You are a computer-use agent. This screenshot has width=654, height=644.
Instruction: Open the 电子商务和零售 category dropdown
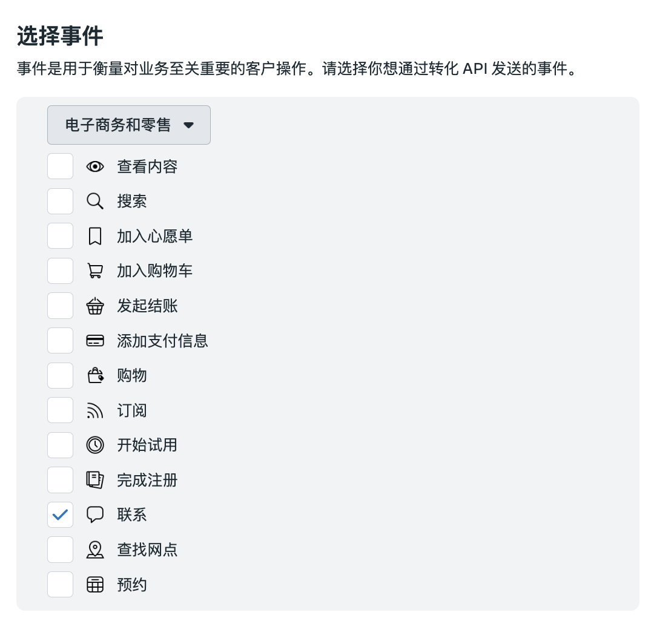[x=129, y=125]
